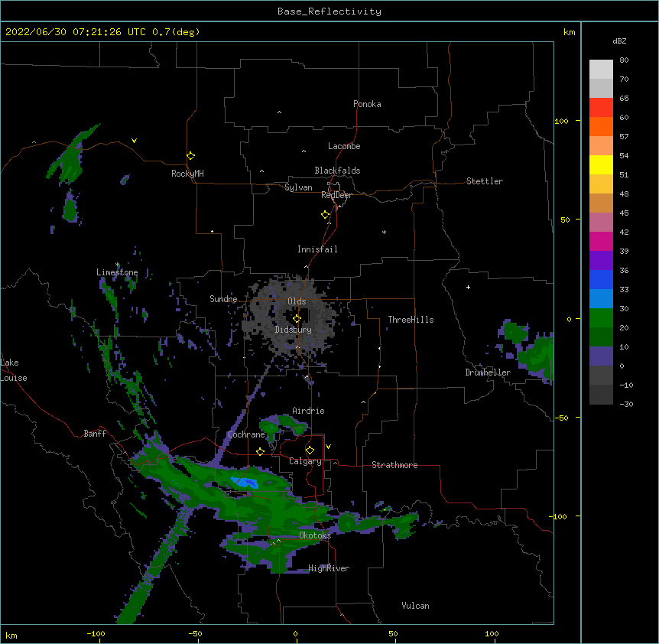Click the gray ground clutter ring around Olds
Viewport: 659px width, 644px height.
290,317
